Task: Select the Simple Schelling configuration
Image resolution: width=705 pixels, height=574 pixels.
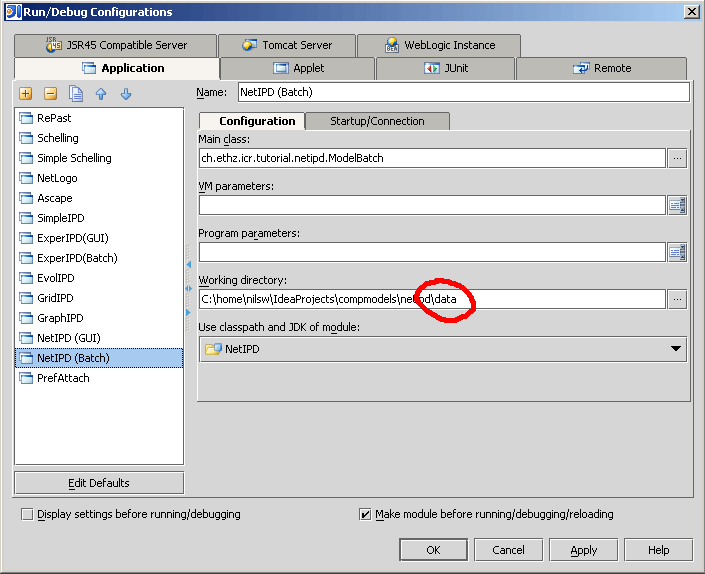Action: click(x=99, y=158)
